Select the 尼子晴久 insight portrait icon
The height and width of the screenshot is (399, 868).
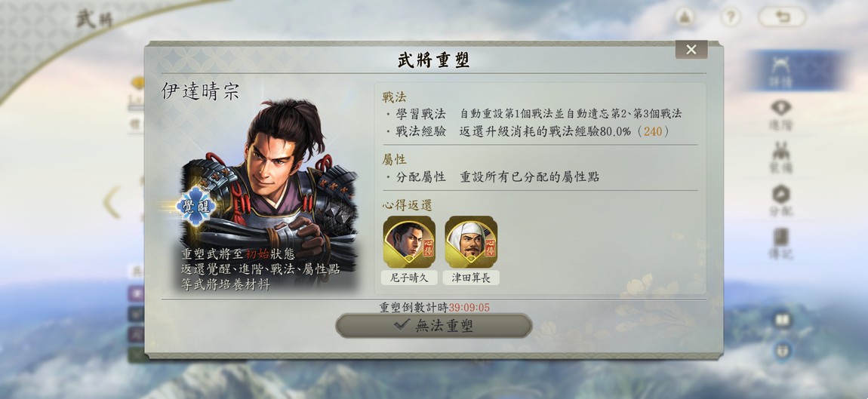409,242
